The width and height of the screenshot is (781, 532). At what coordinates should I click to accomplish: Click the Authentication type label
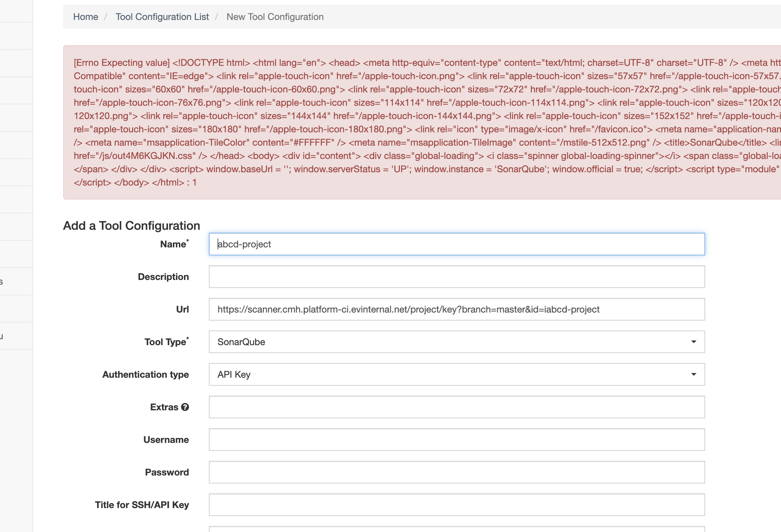point(145,374)
